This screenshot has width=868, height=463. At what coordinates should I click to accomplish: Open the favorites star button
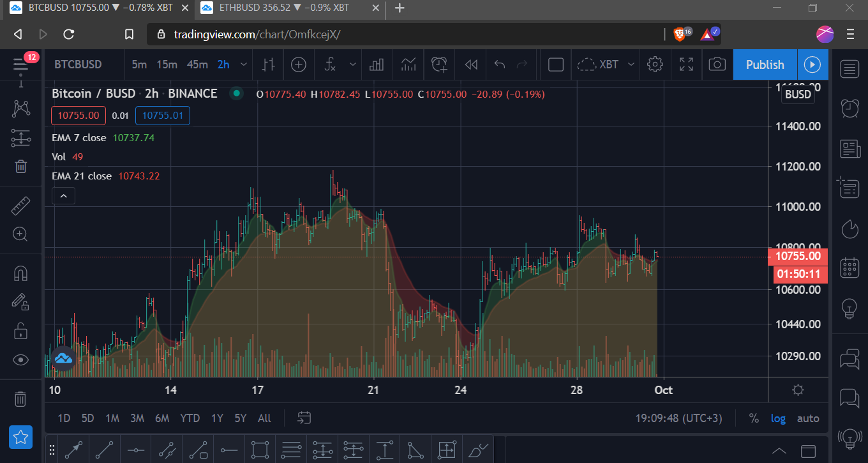tap(20, 437)
